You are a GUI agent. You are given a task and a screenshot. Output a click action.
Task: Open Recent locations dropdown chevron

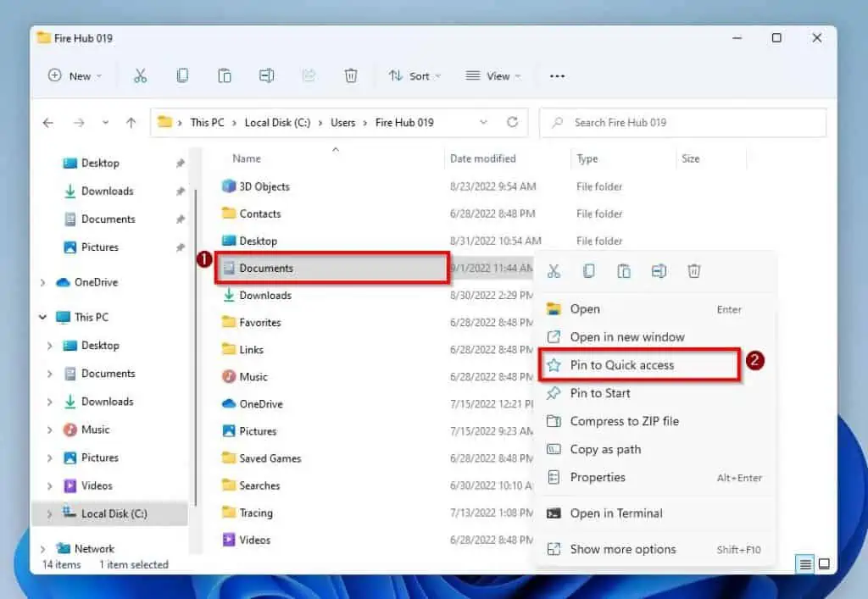[x=105, y=123]
